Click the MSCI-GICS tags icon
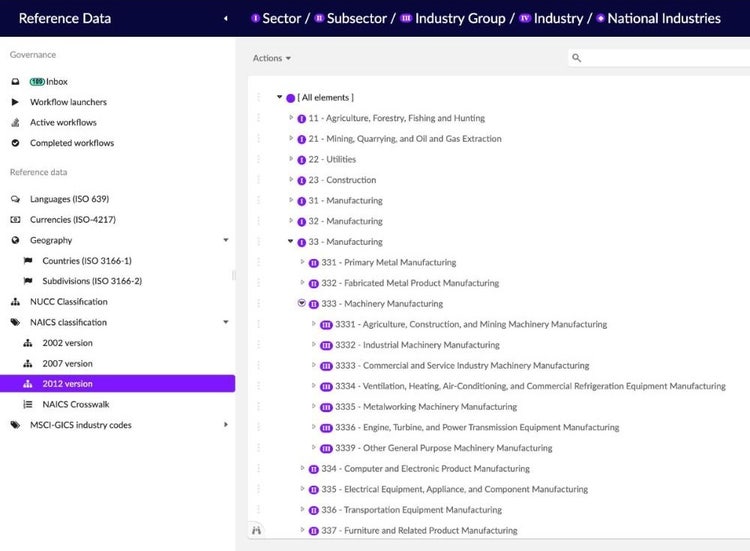 pos(15,425)
